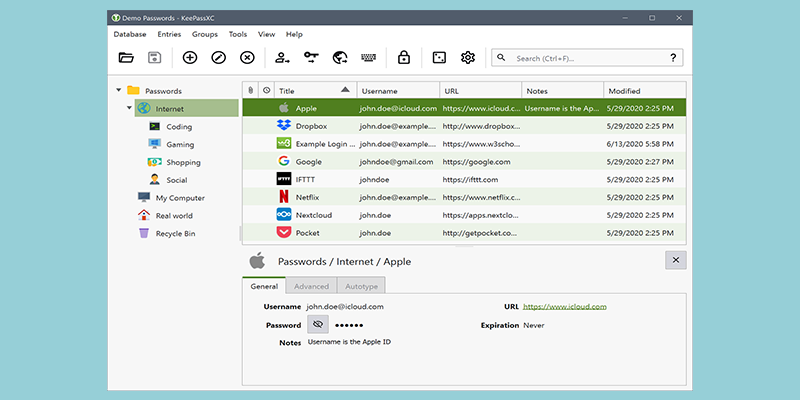Add a new entry with plus icon
Screen dimensions: 800x400
[x=190, y=58]
